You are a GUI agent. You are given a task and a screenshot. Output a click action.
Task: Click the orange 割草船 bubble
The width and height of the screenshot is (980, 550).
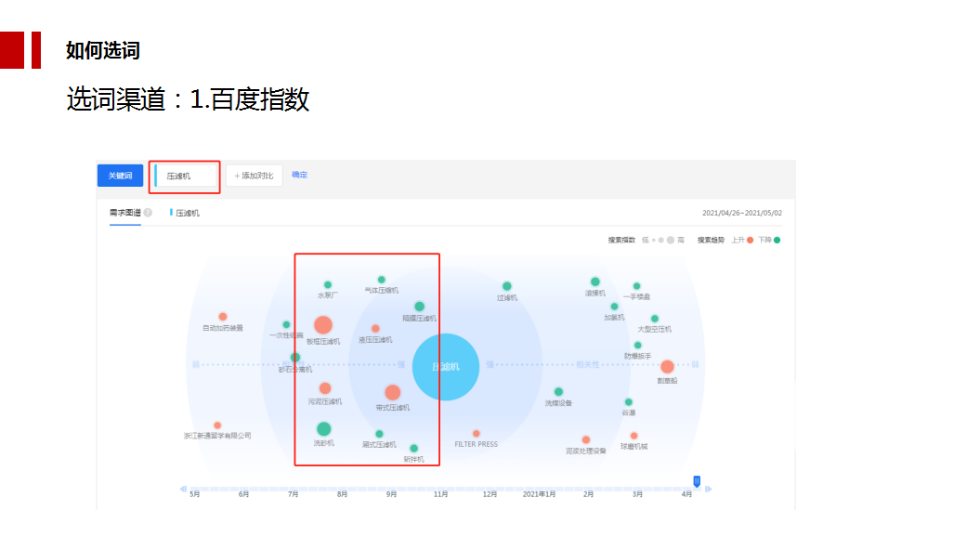pyautogui.click(x=667, y=367)
